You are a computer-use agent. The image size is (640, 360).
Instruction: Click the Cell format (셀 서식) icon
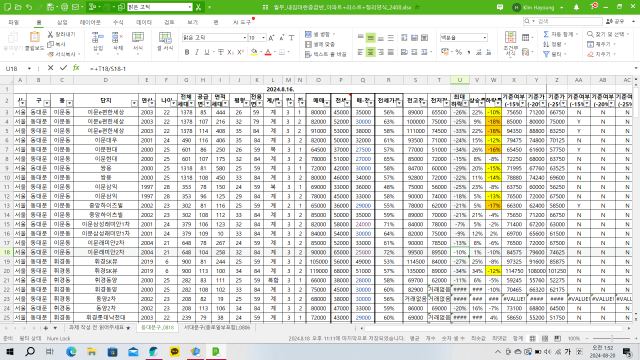pyautogui.click(x=165, y=41)
